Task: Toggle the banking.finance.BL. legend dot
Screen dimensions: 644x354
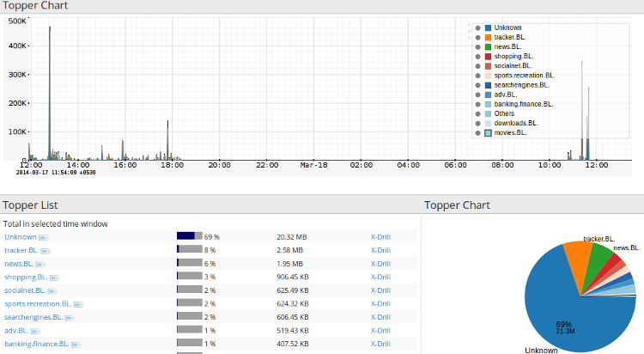Action: coord(477,105)
